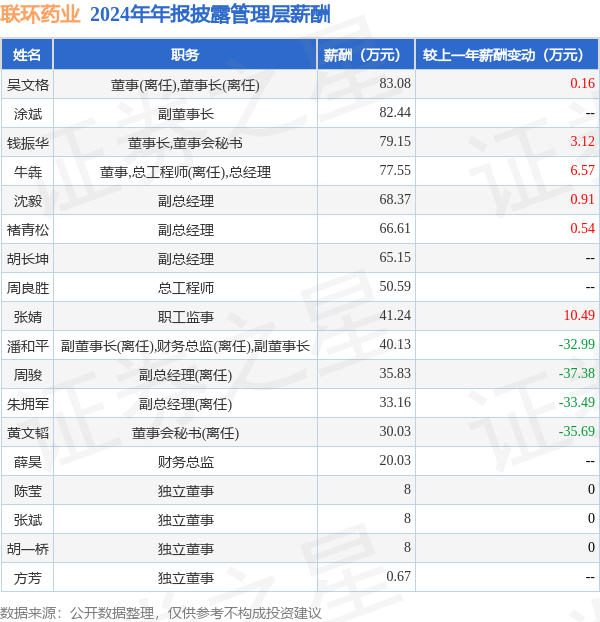Image resolution: width=600 pixels, height=622 pixels.
Task: Click the position 总工程师 in 周良胜 row
Action: pyautogui.click(x=185, y=288)
